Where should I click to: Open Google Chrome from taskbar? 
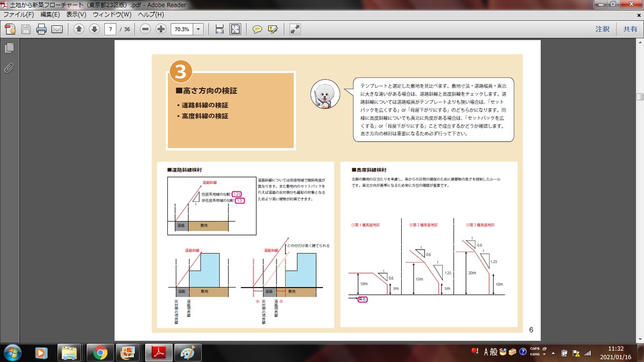point(100,352)
